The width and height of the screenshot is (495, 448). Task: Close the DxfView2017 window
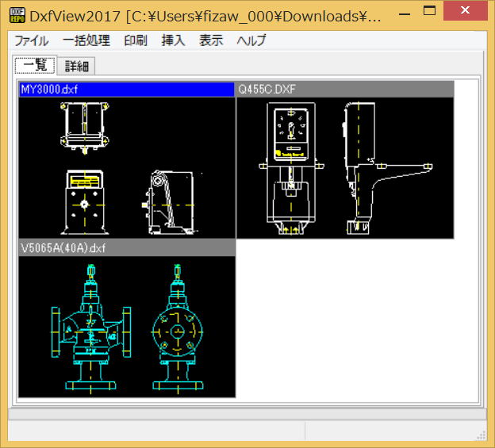click(x=466, y=10)
